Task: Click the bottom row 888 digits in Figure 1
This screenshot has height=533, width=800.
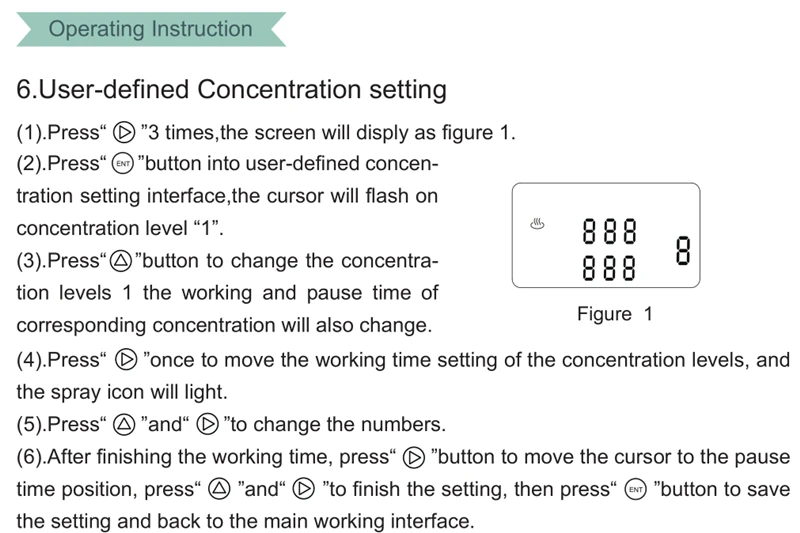Action: [x=610, y=268]
